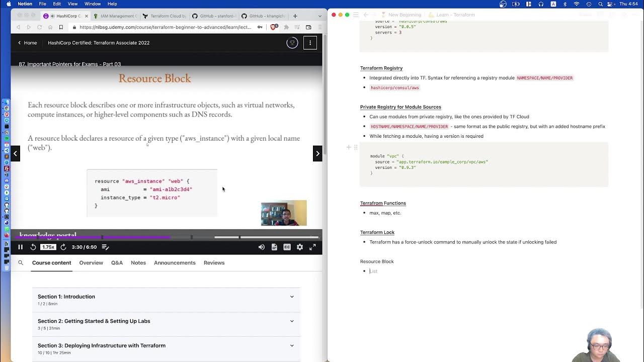Screen dimensions: 644x362
Task: Open the View menu
Action: [x=72, y=4]
